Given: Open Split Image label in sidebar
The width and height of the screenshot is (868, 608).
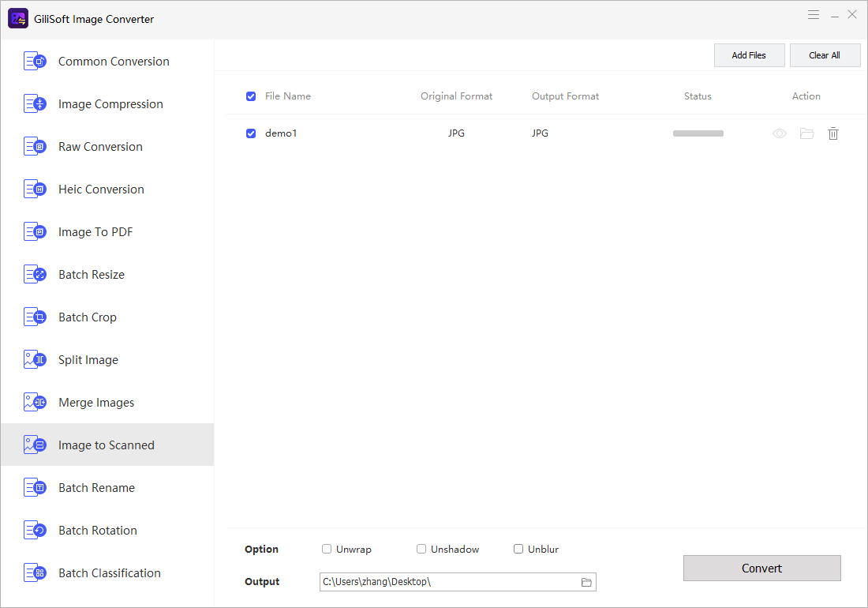Looking at the screenshot, I should (88, 360).
